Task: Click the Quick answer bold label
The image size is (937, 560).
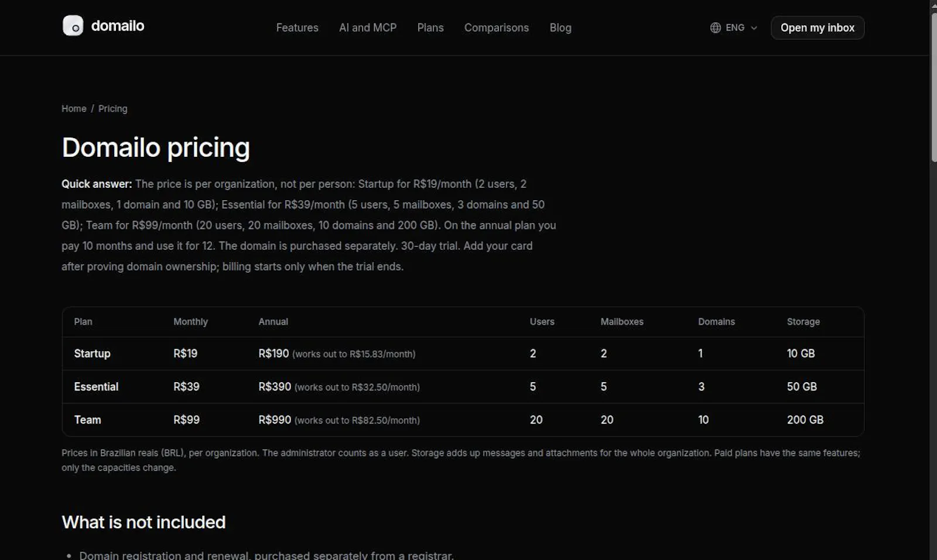Action: pos(97,184)
